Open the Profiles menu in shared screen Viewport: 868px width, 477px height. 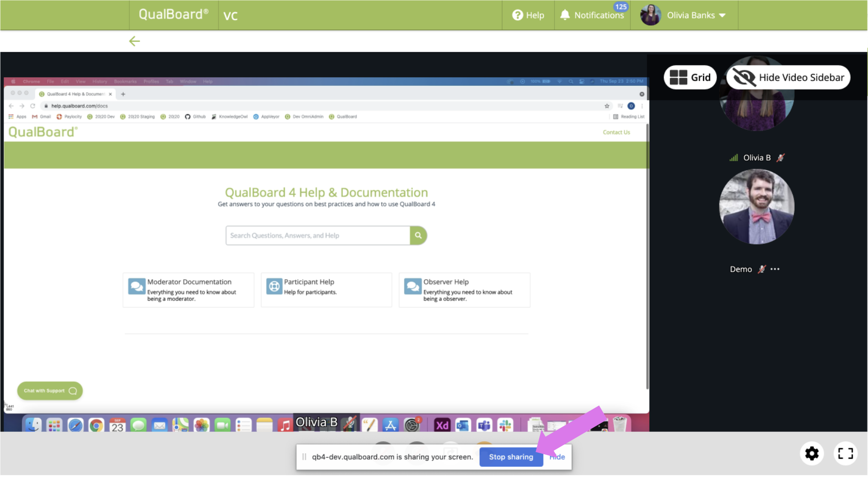point(151,81)
